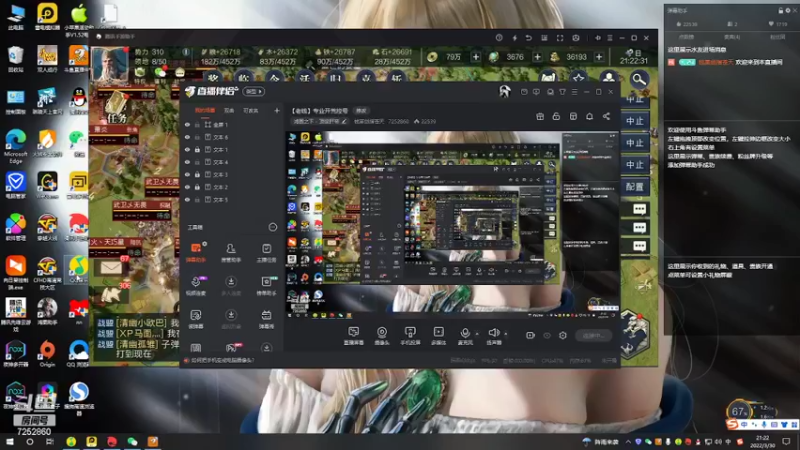Click the first speech bubble icon in game
800x450 pixels.
[639, 209]
